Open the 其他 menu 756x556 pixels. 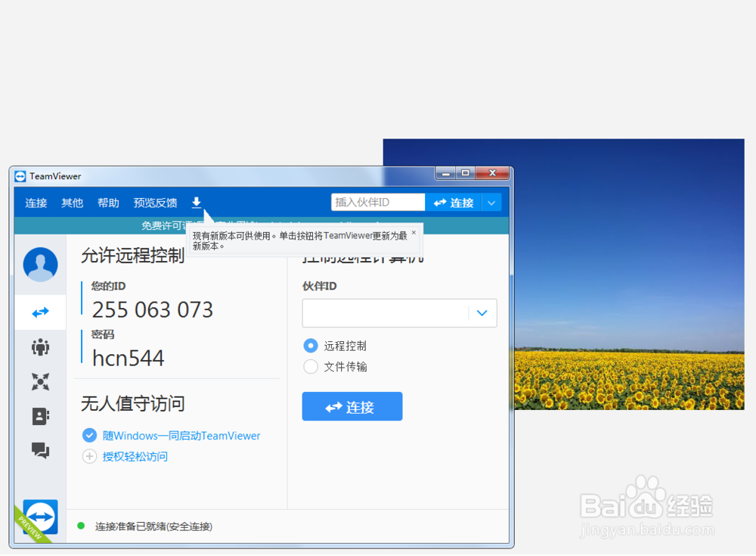coord(73,203)
